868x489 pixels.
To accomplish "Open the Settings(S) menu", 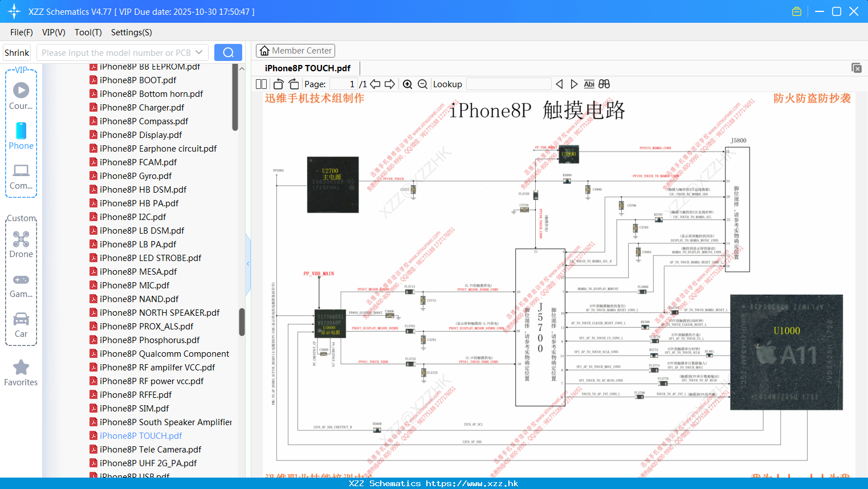I will (x=132, y=32).
